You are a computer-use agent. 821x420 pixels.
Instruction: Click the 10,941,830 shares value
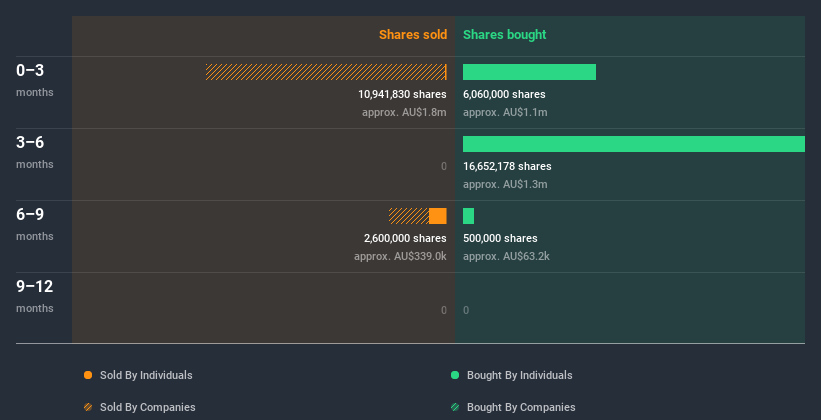point(402,94)
